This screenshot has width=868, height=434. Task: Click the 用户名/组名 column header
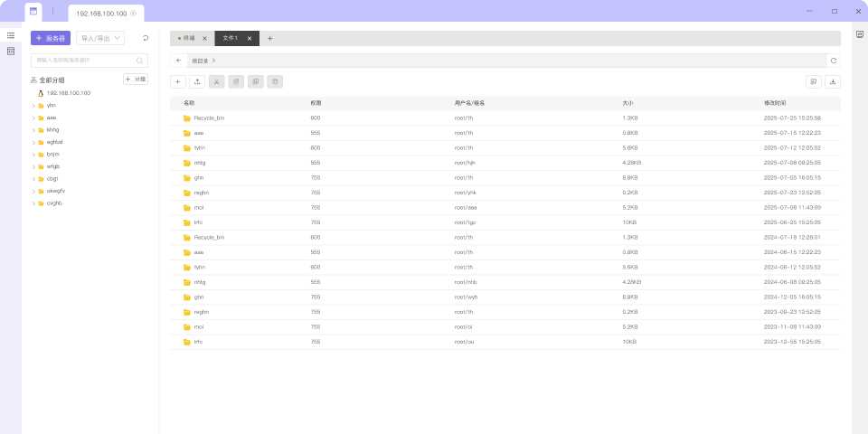click(469, 103)
